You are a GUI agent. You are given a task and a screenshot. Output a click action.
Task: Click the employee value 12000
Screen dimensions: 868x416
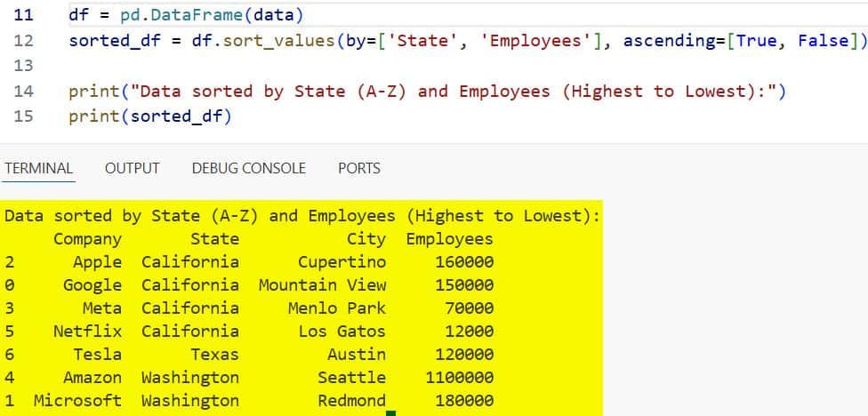(x=470, y=332)
